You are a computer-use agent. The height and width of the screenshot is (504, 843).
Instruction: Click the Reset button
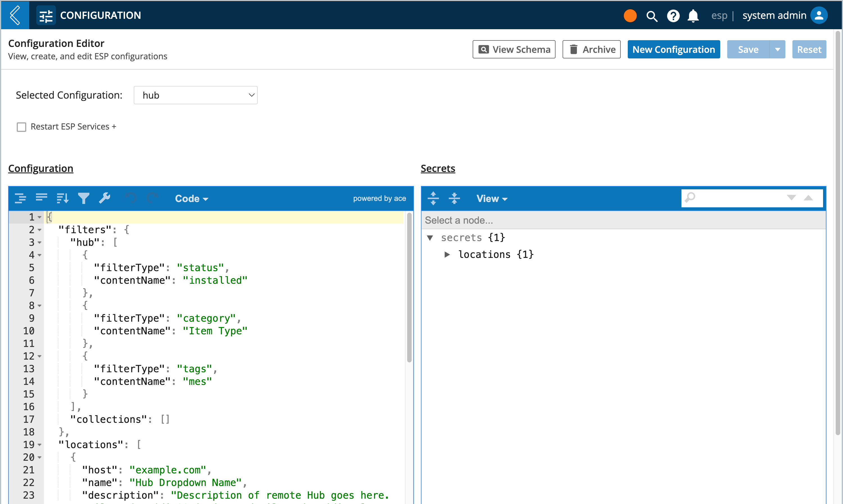(809, 49)
